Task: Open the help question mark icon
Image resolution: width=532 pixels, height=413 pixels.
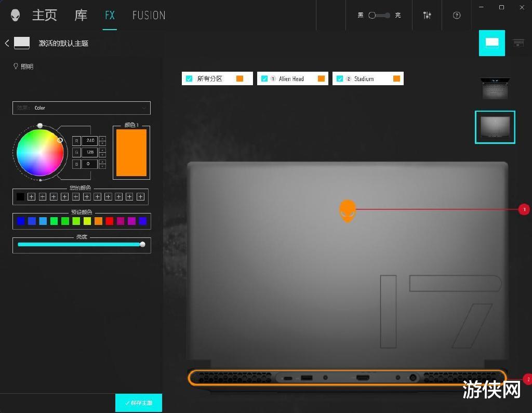Action: 457,15
